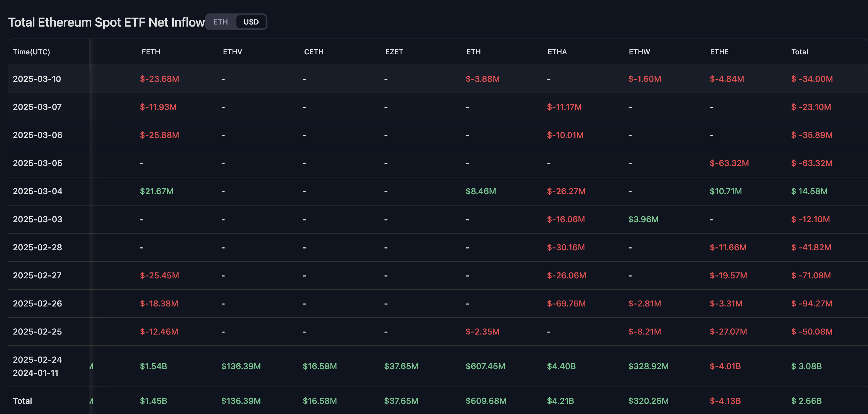Select the 2025-02-28 date cell
The image size is (868, 414).
click(x=37, y=247)
